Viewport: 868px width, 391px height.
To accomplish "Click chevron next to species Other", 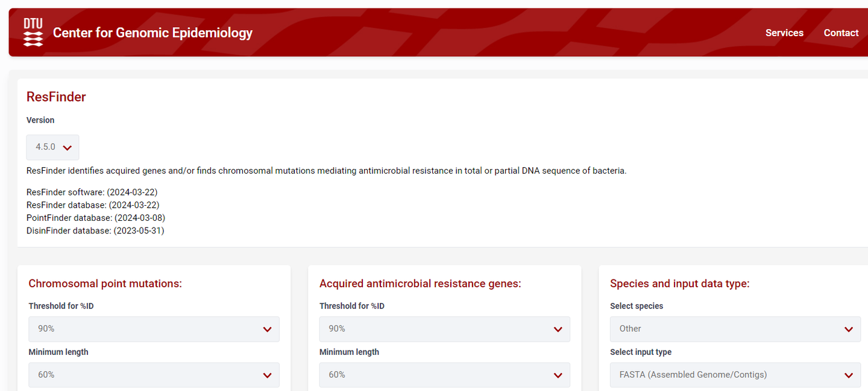I will [849, 329].
